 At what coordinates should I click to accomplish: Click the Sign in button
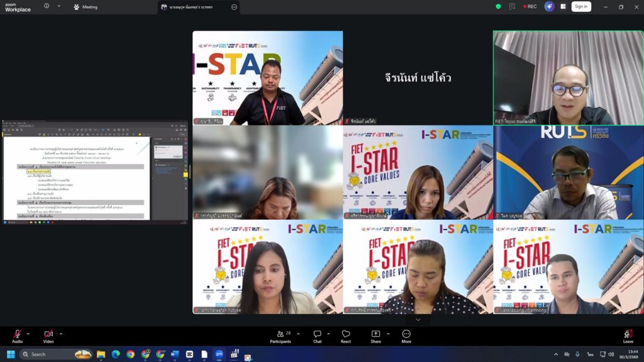click(580, 6)
